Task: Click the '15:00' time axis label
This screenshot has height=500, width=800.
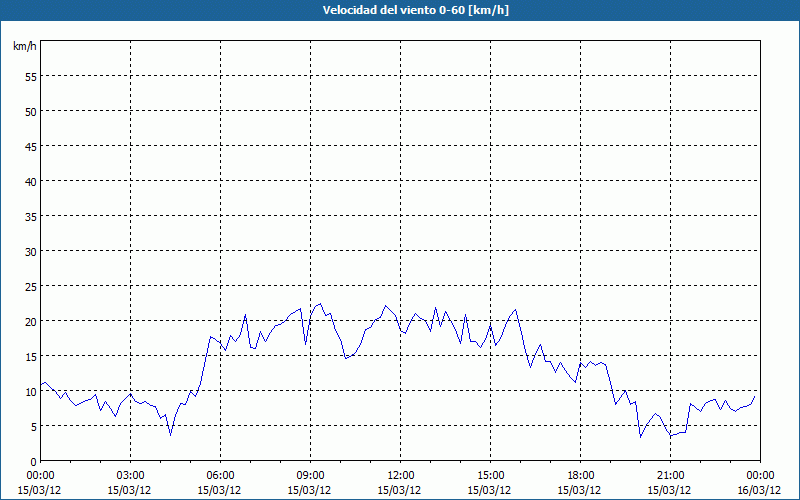Action: (490, 476)
